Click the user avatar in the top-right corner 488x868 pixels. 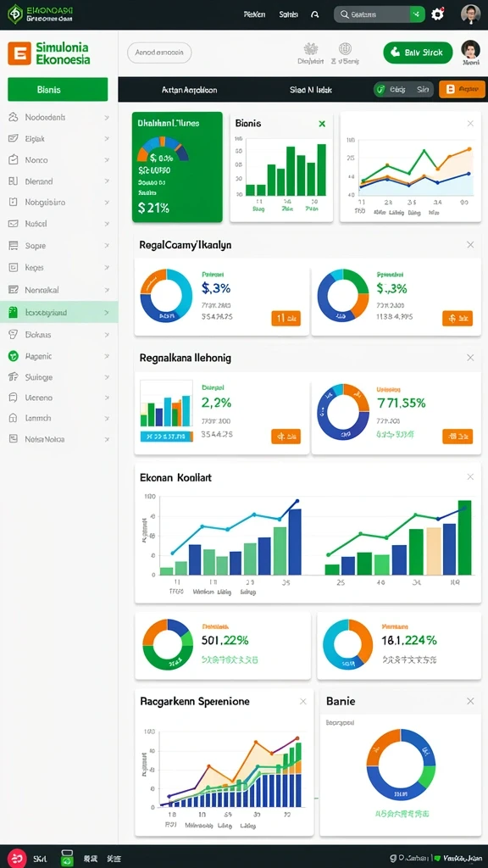pyautogui.click(x=470, y=14)
